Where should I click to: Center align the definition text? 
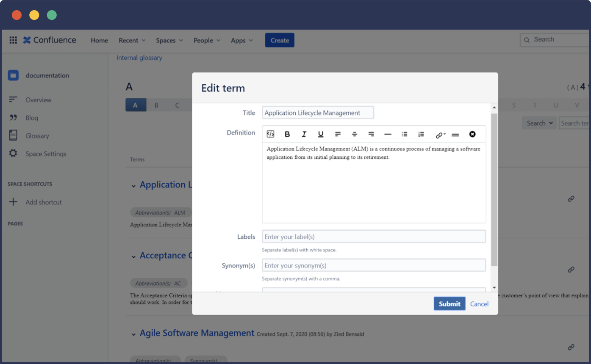tap(355, 134)
